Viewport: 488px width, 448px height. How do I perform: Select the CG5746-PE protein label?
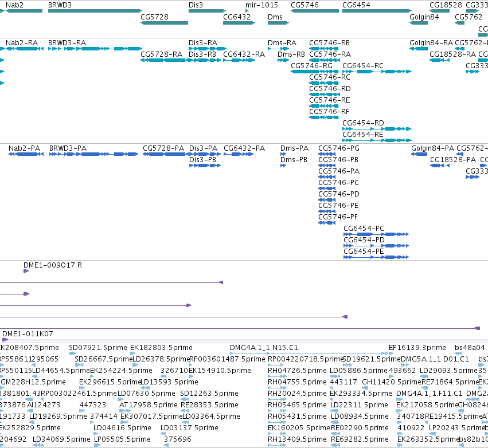[x=338, y=206]
